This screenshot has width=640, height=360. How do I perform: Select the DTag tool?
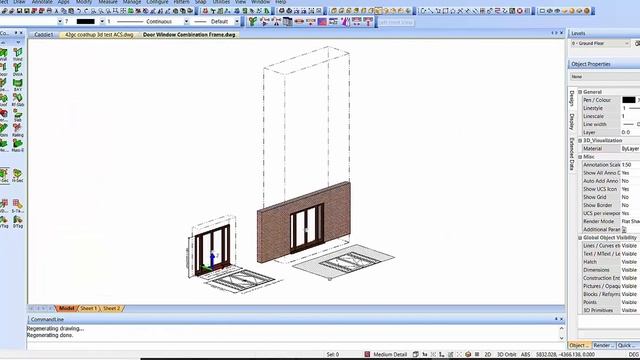click(18, 222)
